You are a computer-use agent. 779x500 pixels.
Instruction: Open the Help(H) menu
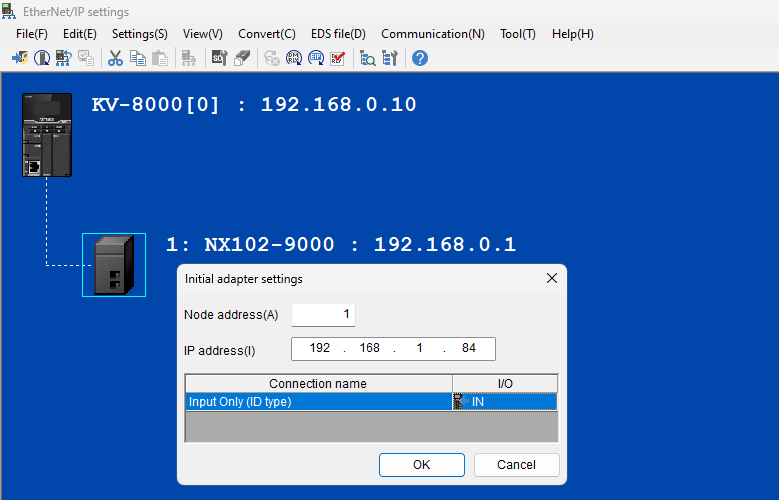(573, 34)
